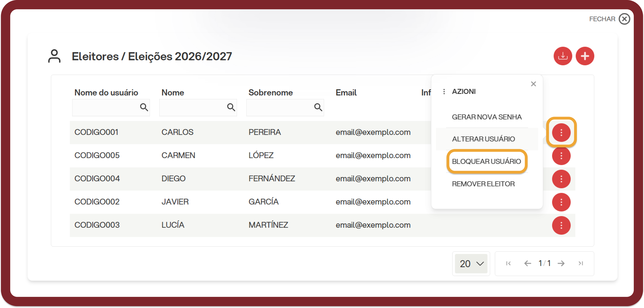Click the CODIGO004 username cell
The image size is (644, 308).
coord(97,179)
